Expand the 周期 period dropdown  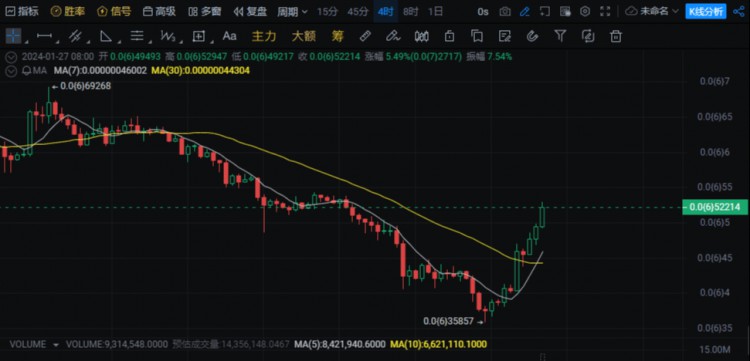(293, 11)
